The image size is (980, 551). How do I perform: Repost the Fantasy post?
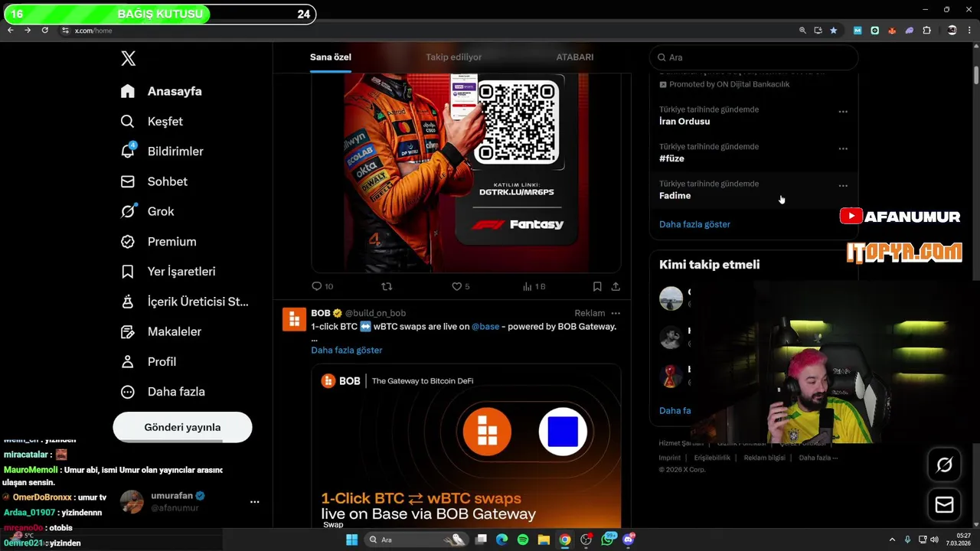tap(387, 286)
